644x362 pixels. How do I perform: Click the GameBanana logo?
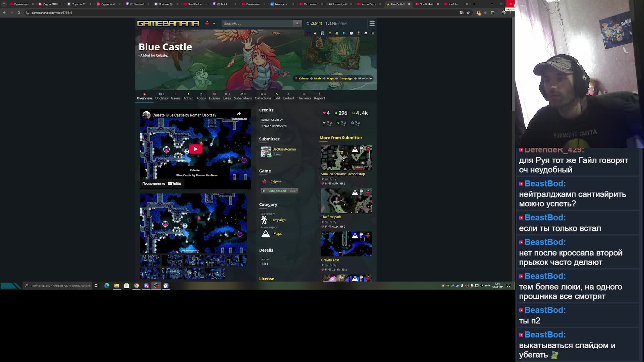(168, 23)
